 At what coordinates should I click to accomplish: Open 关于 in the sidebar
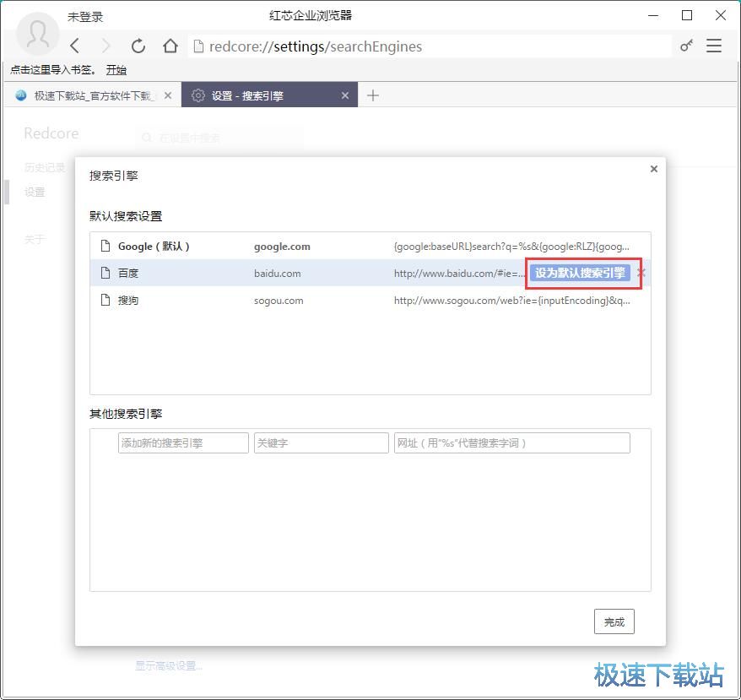coord(35,239)
